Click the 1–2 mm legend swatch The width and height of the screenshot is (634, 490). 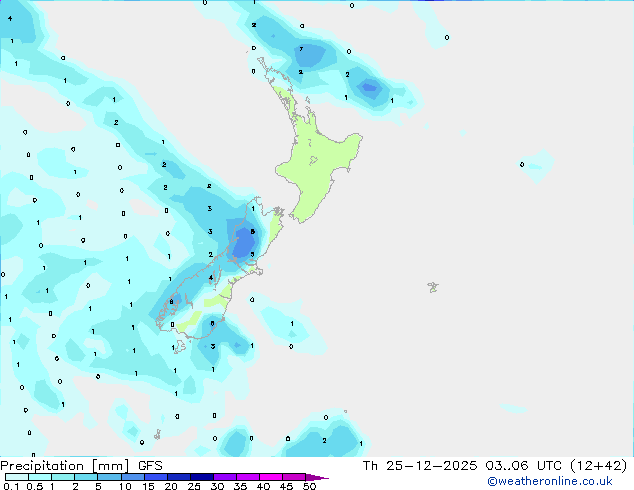[63, 477]
